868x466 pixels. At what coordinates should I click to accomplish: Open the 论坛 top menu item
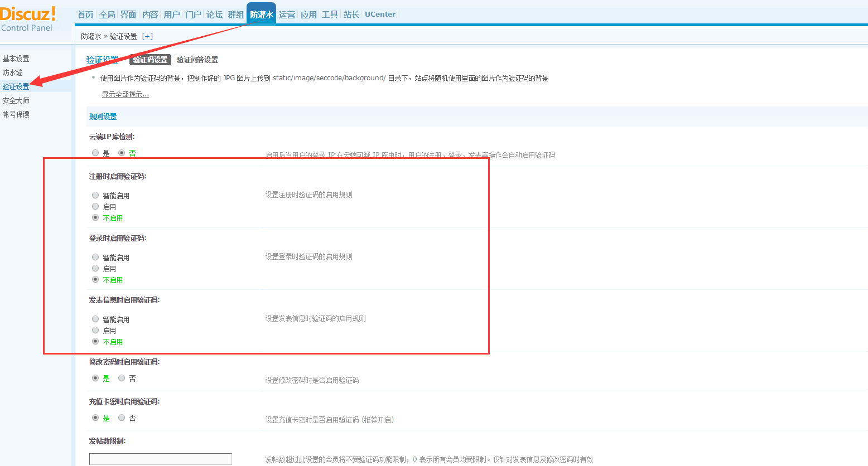pos(214,14)
